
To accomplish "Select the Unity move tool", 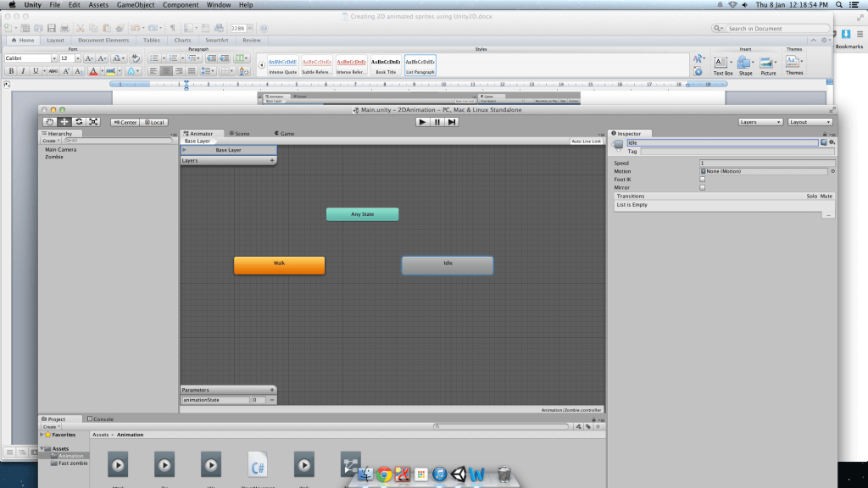I will [64, 122].
